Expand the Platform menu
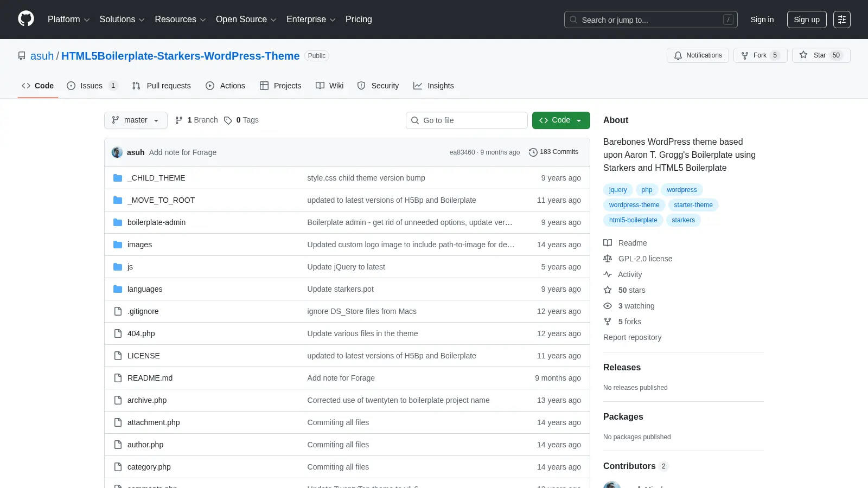The height and width of the screenshot is (488, 868). click(68, 20)
